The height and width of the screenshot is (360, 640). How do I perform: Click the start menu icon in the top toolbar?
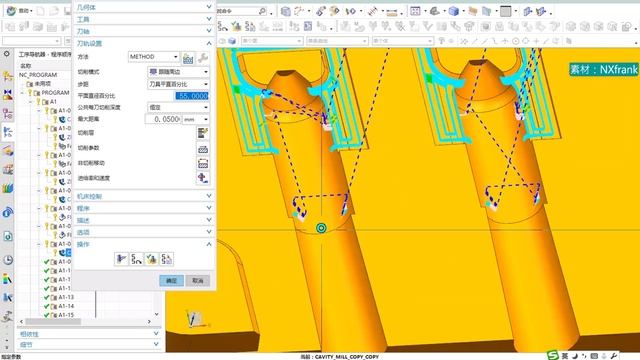(11, 11)
